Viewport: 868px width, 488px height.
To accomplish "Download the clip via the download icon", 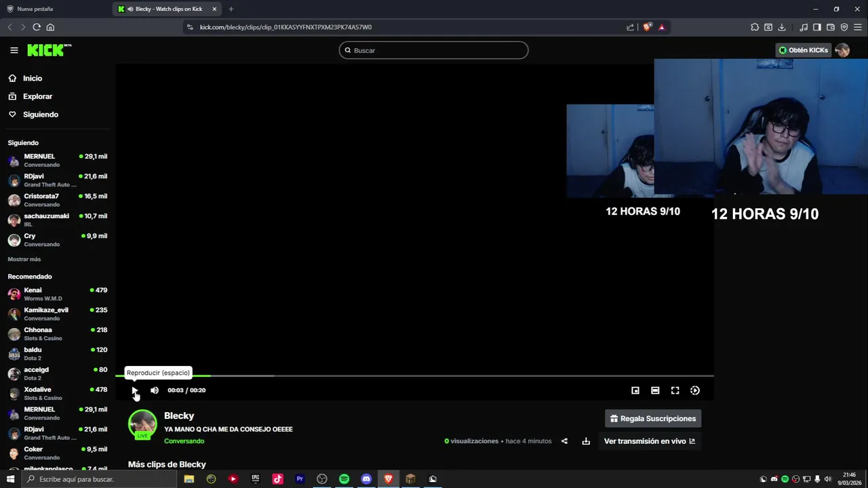I will 586,441.
